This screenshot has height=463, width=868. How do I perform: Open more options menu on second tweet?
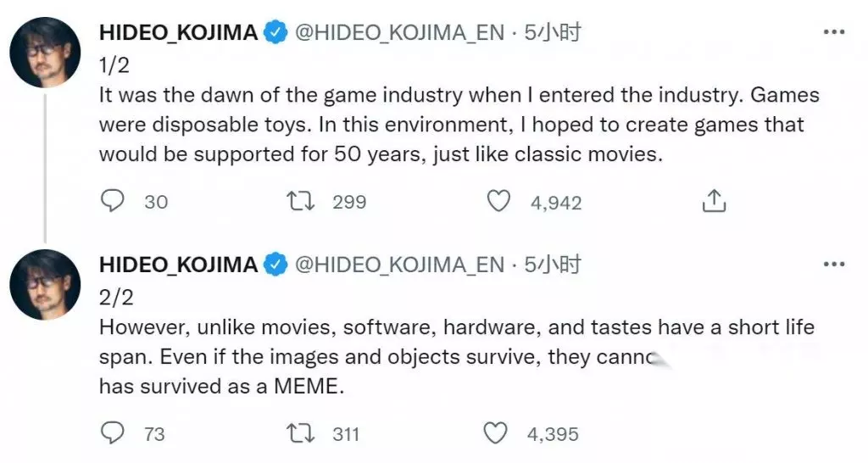tap(834, 265)
